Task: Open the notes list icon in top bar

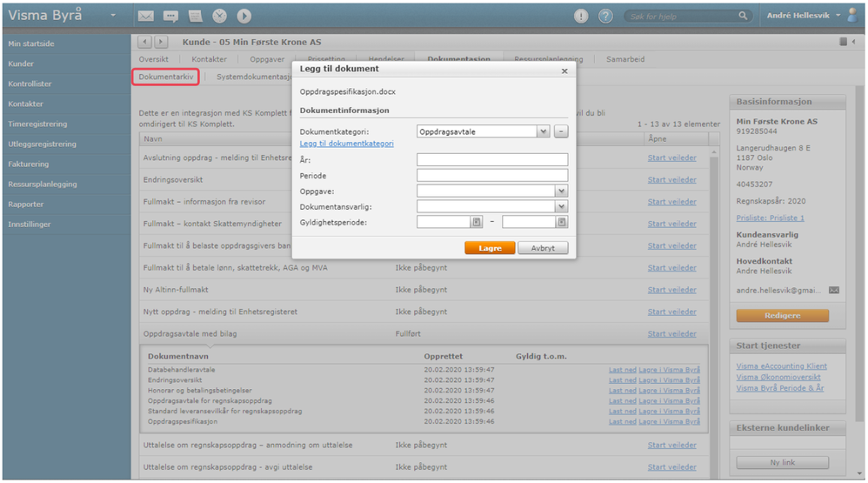Action: [196, 16]
